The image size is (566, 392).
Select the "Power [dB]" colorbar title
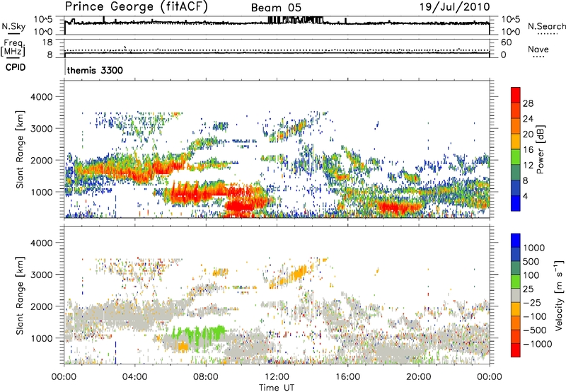pos(540,149)
